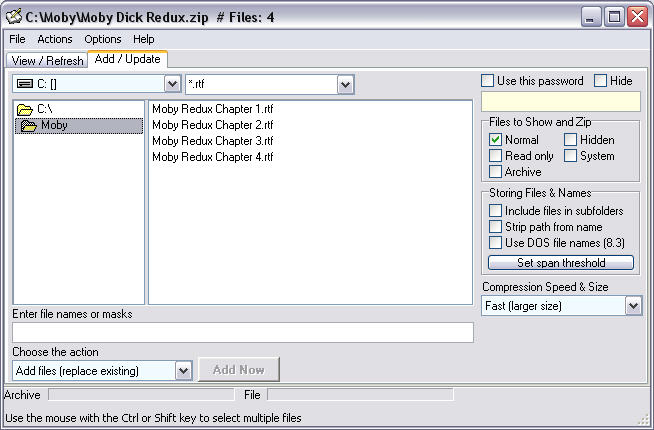
Task: Check Strip path from name
Action: (495, 226)
